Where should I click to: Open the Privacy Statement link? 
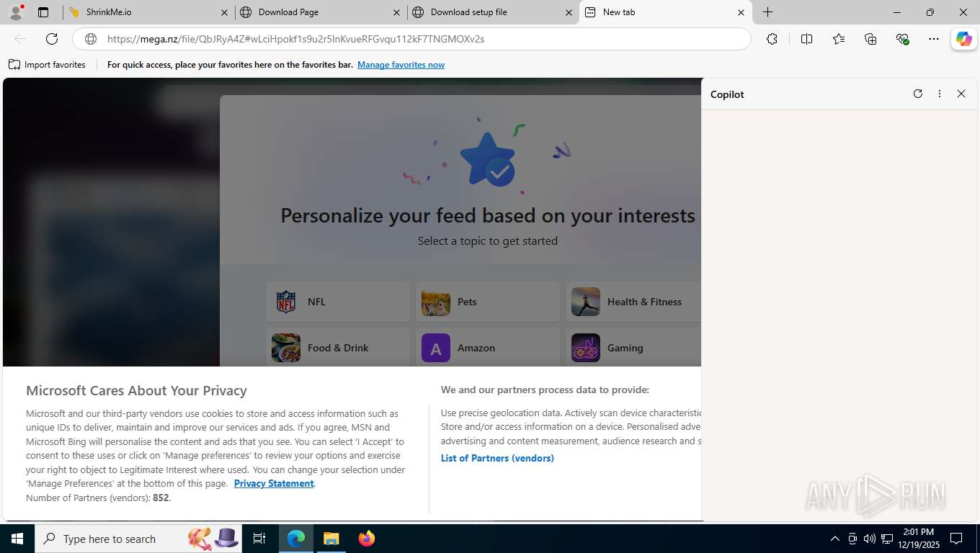click(x=274, y=483)
